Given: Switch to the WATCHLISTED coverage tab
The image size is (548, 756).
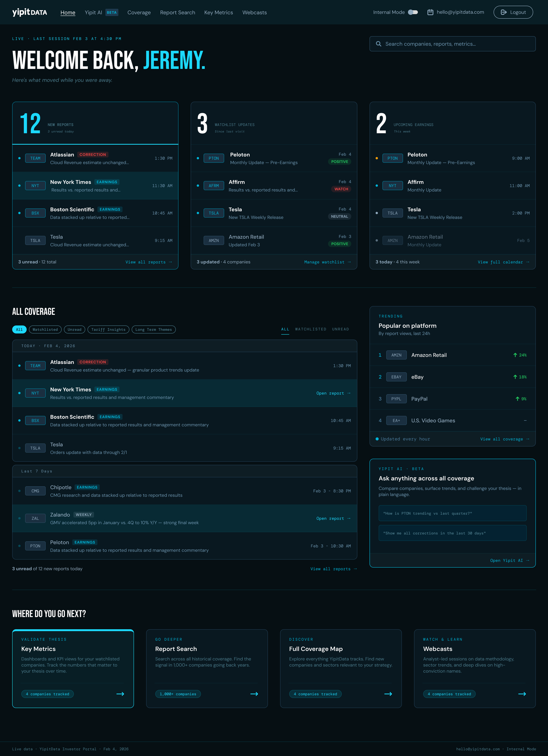Looking at the screenshot, I should tap(310, 329).
